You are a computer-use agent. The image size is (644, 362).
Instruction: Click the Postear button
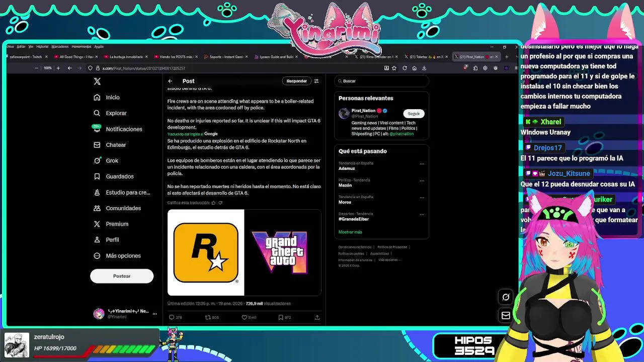pos(122,276)
